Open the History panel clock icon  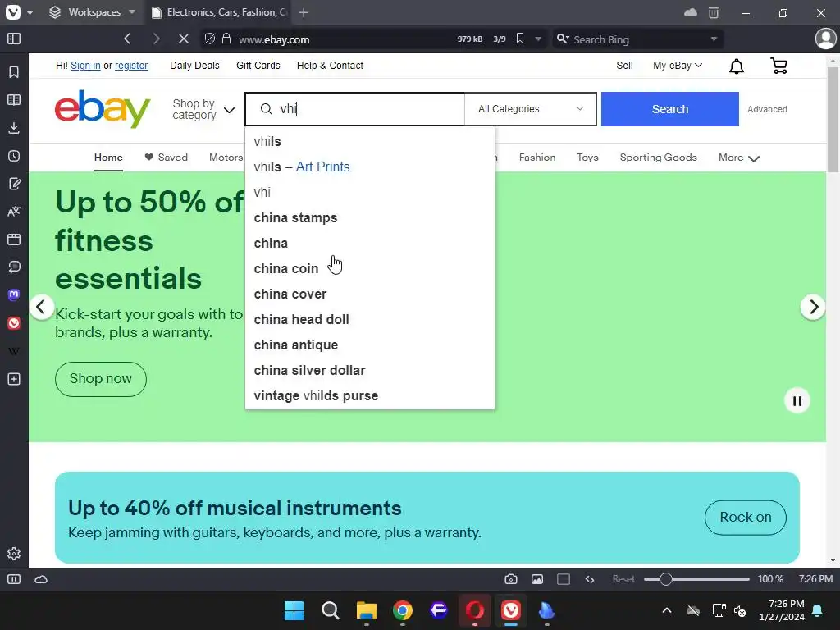coord(14,156)
